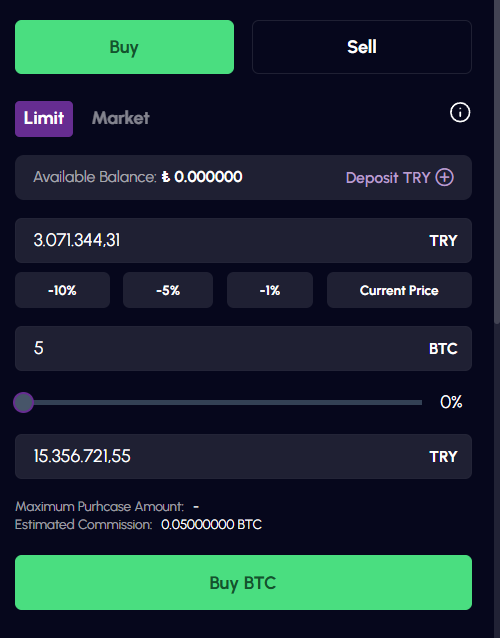Click the lira symbol in Available Balance
Image resolution: width=500 pixels, height=638 pixels.
coord(166,177)
